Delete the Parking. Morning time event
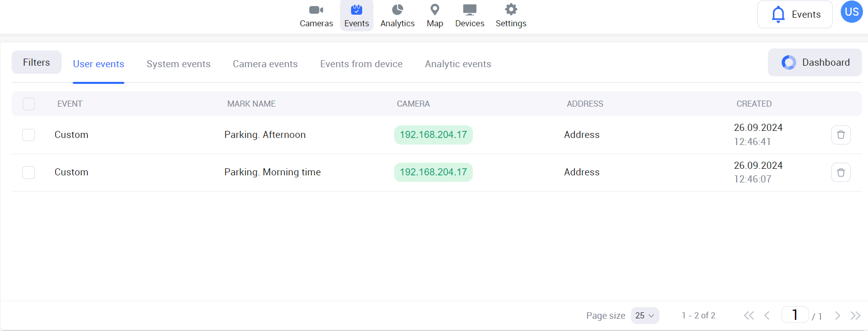 coord(841,172)
